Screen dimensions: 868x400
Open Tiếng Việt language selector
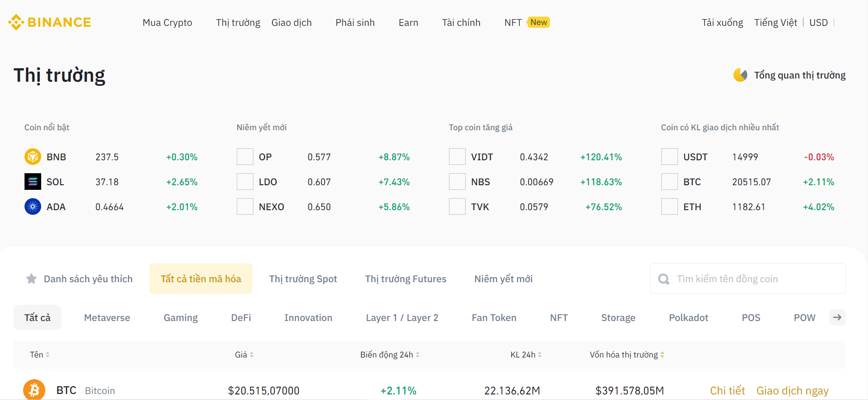(776, 23)
